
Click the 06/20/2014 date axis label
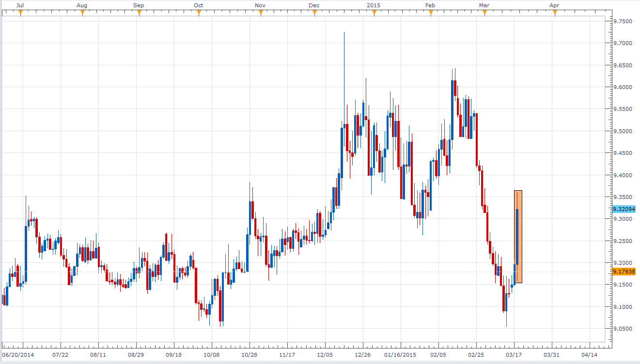pyautogui.click(x=17, y=355)
